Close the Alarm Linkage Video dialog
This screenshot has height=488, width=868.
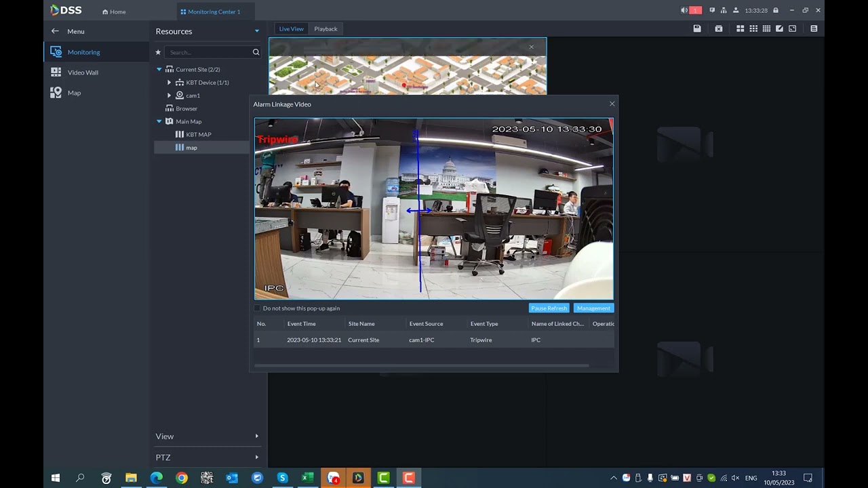(x=612, y=104)
